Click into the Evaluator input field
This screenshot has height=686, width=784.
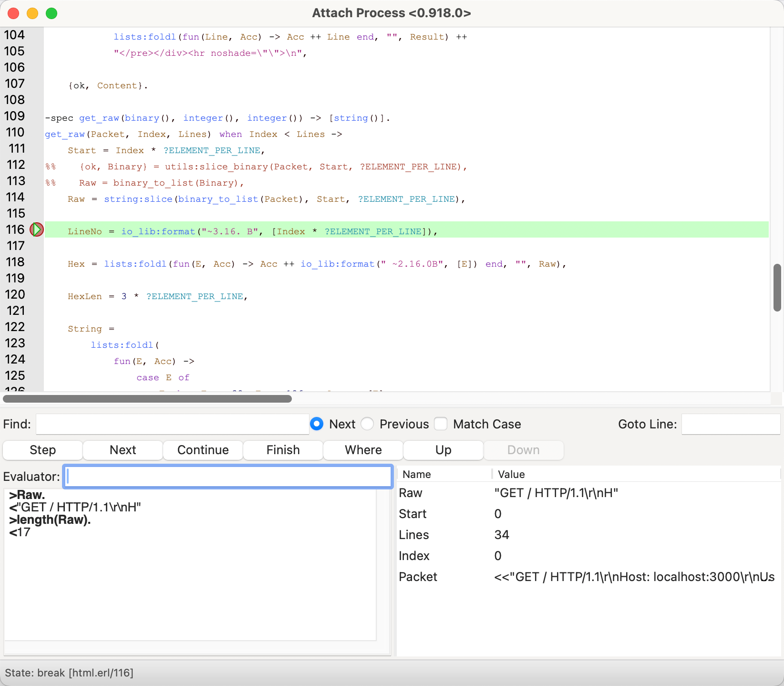point(228,477)
